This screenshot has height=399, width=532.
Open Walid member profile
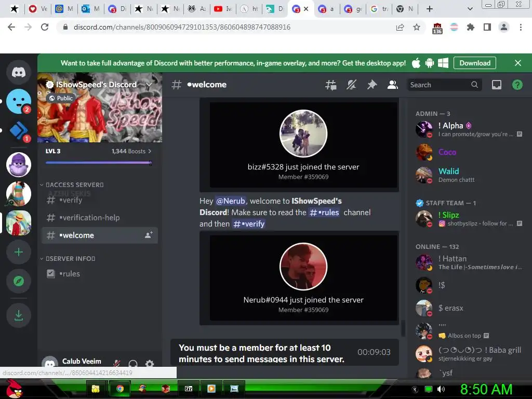coord(469,175)
